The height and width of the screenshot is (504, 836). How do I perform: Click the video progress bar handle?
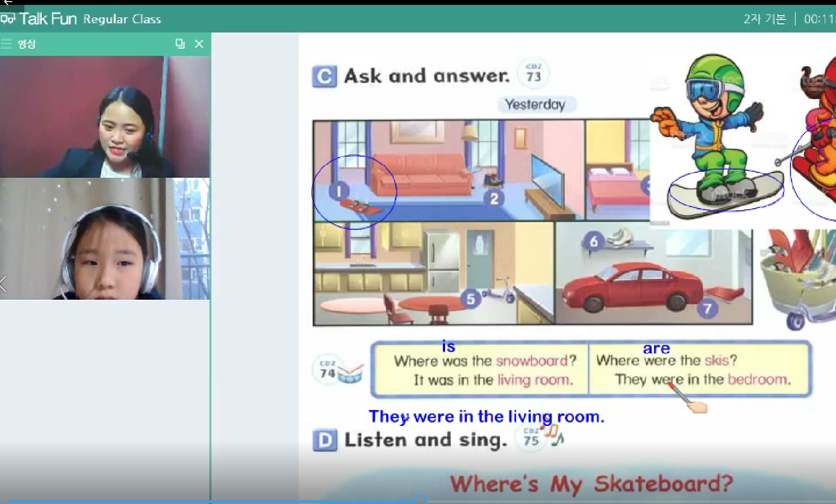point(420,500)
